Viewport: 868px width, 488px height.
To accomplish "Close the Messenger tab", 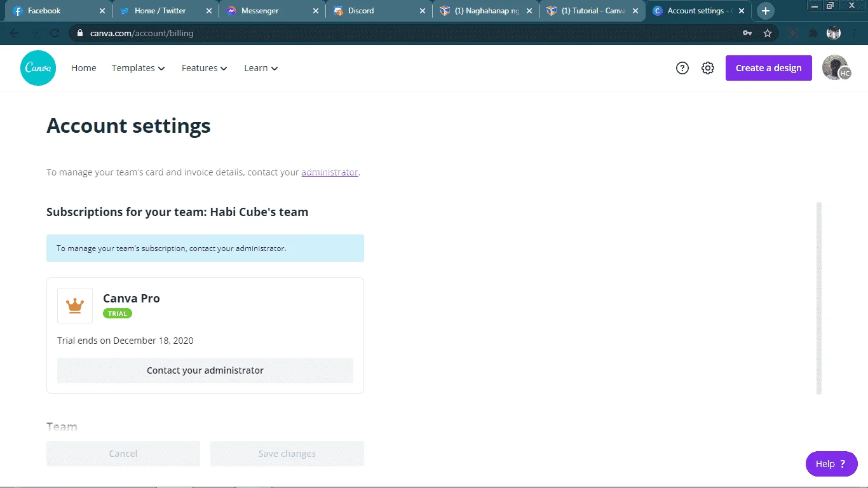I will tap(316, 11).
